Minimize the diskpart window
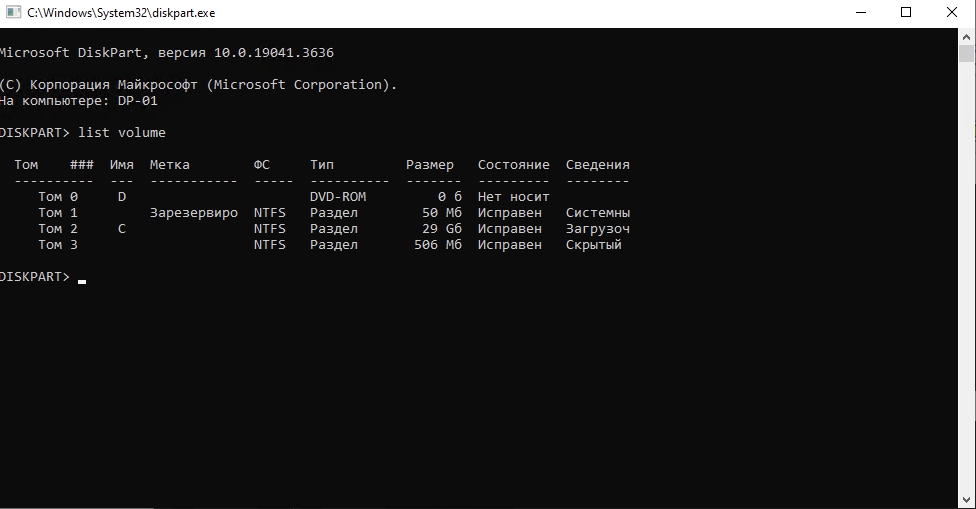Screen dimensions: 976x509 pos(861,13)
